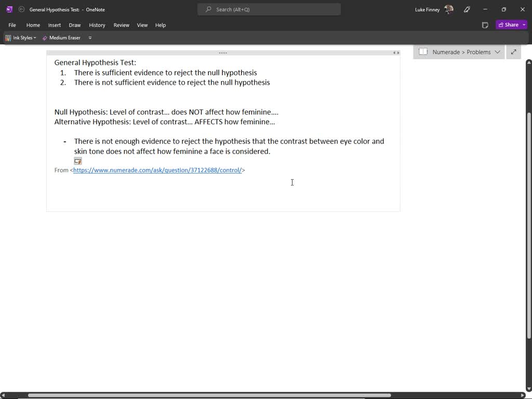Click Luke Finney's profile picture
The height and width of the screenshot is (399, 532).
(x=449, y=9)
